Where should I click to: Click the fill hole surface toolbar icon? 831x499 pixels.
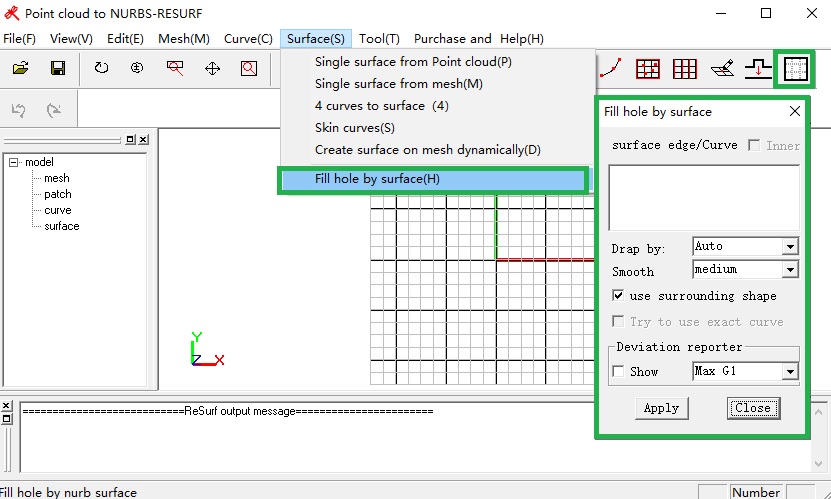[795, 69]
